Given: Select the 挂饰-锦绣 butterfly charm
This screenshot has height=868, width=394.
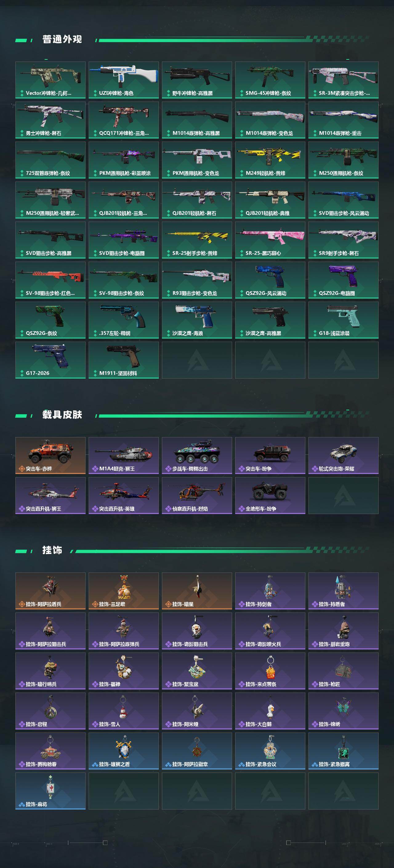Looking at the screenshot, I should point(344,711).
